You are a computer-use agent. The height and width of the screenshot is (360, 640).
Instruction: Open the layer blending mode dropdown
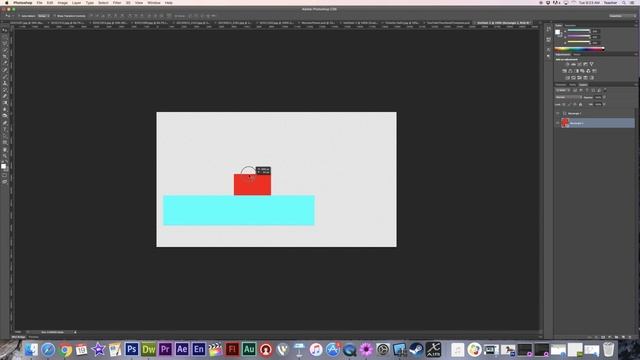pos(569,97)
